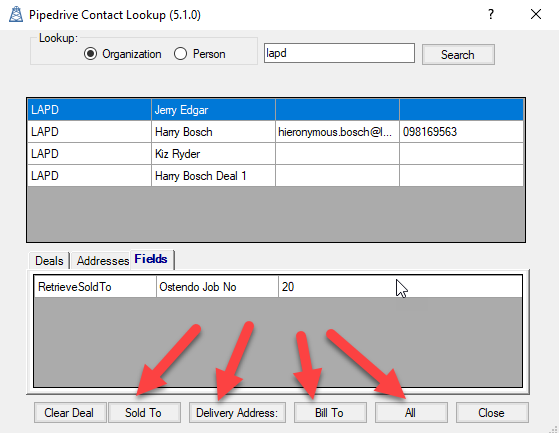Viewport: 559px width, 433px height.
Task: Click the hieronymous.bosch email cell
Action: pos(337,132)
